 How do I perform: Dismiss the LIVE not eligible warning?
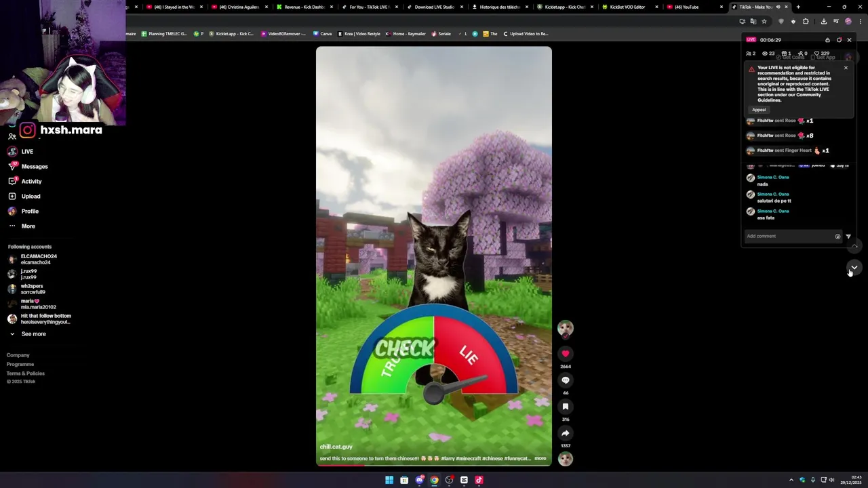click(x=846, y=68)
